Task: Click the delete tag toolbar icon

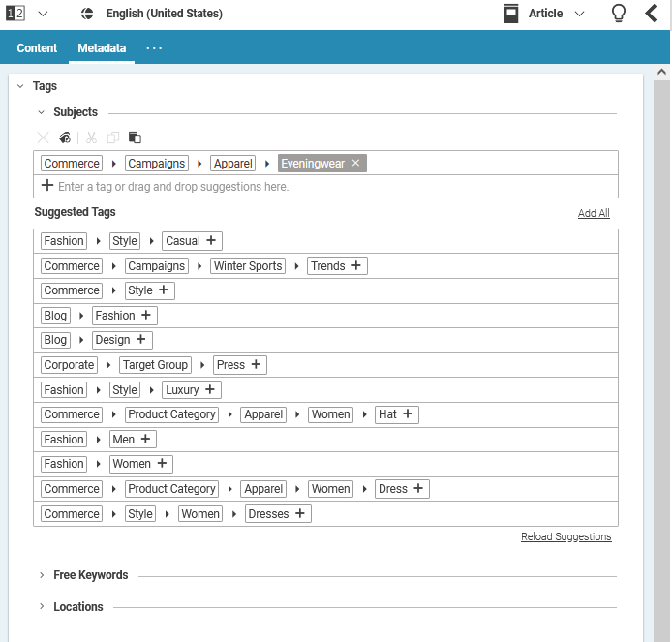Action: tap(43, 138)
